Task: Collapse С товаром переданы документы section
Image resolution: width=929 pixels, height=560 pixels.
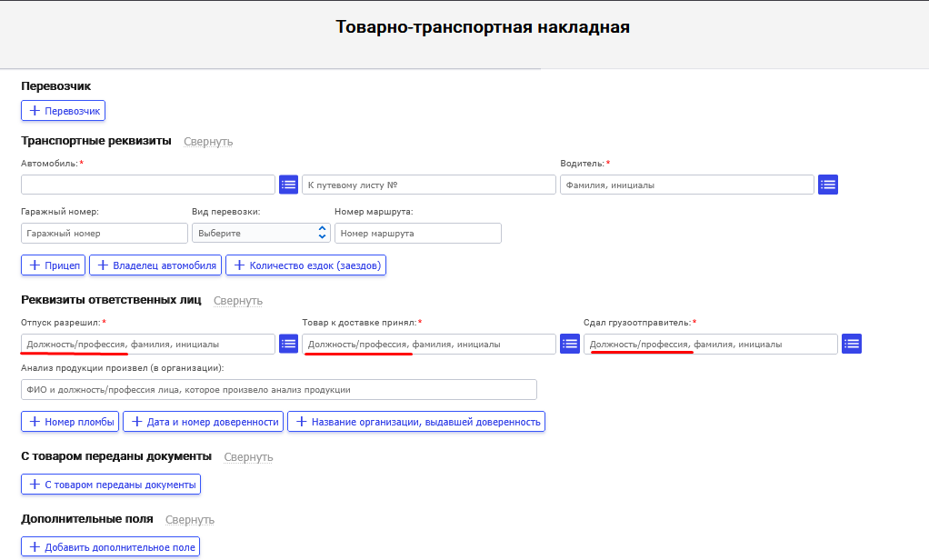Action: click(248, 457)
